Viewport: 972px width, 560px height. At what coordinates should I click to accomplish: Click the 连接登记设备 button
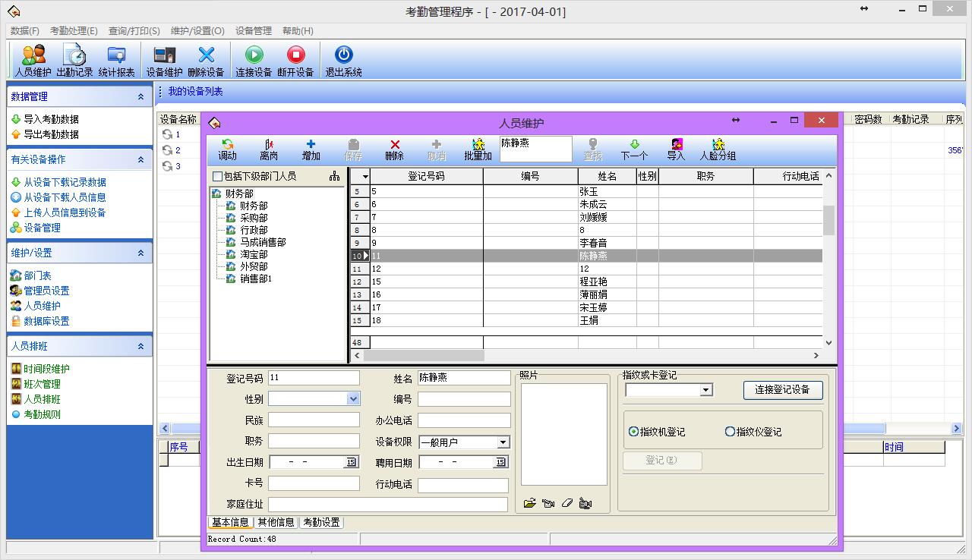782,390
